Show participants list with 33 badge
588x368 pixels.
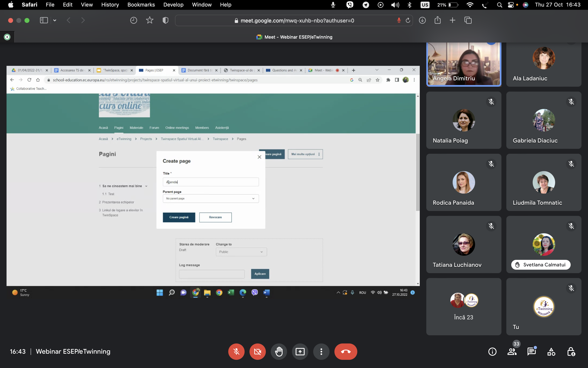[x=512, y=351]
